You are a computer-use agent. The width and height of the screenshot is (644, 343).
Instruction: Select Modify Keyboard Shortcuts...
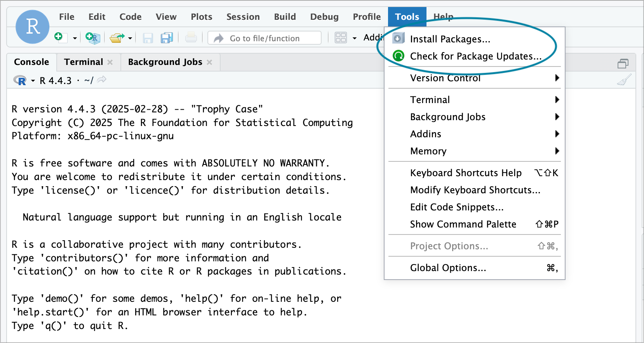[x=475, y=190]
